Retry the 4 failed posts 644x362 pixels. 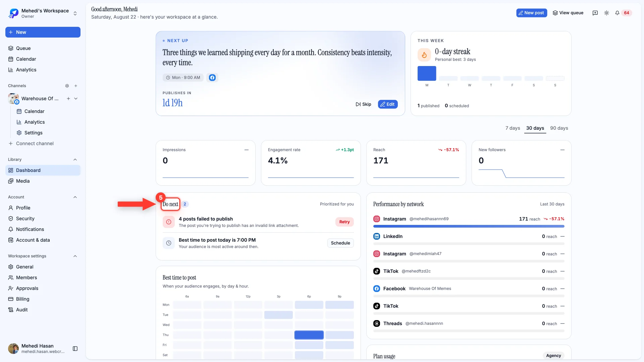tap(344, 222)
